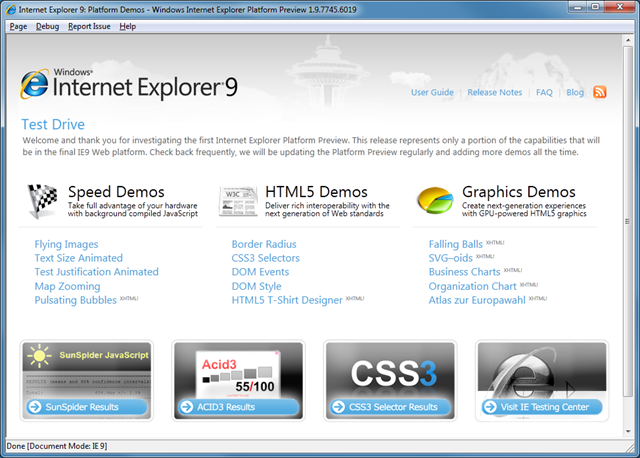
Task: Launch the Map Zooming demo
Action: point(67,286)
